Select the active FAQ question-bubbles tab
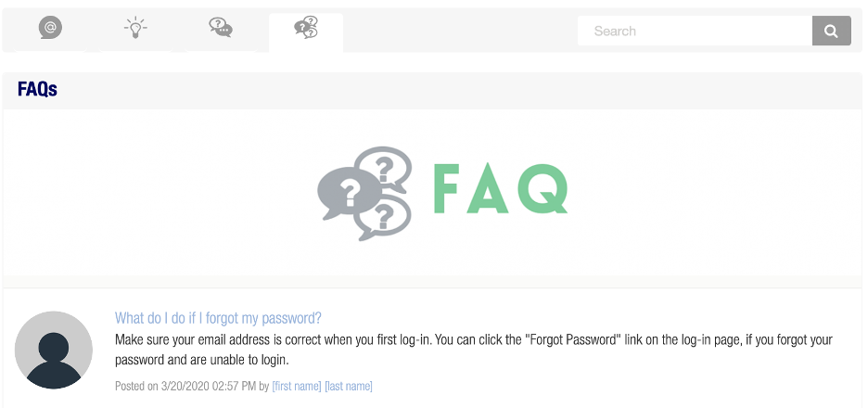Image resolution: width=868 pixels, height=408 pixels. 306,27
